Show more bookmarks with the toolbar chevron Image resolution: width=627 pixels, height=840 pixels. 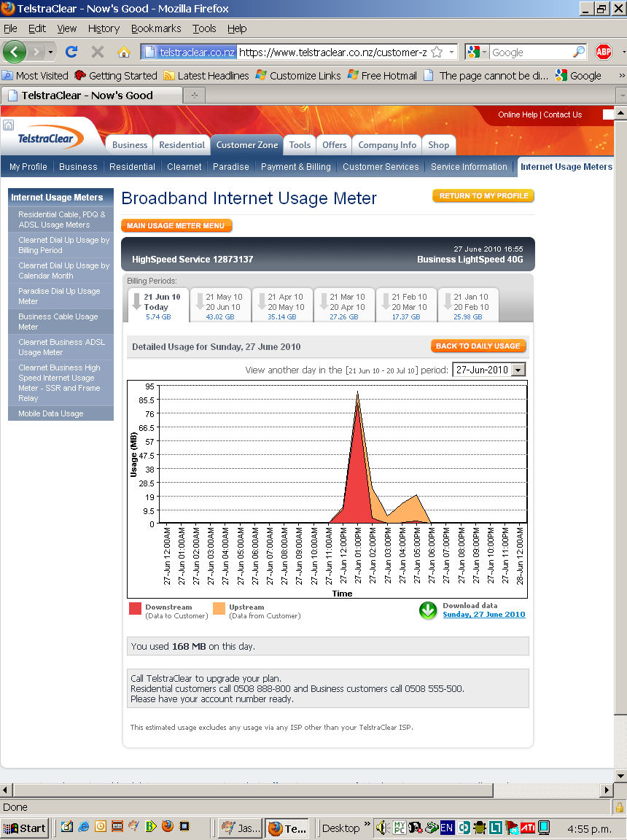coord(621,76)
